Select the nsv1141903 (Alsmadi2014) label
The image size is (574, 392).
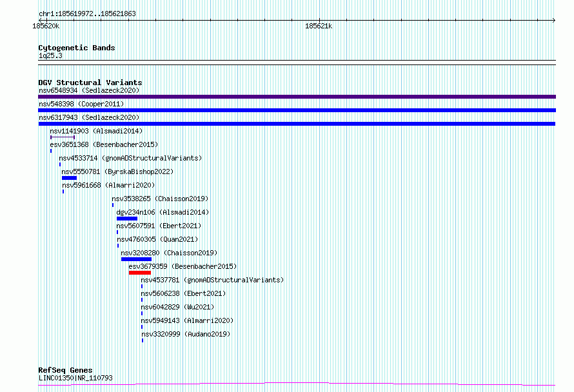tap(96, 131)
